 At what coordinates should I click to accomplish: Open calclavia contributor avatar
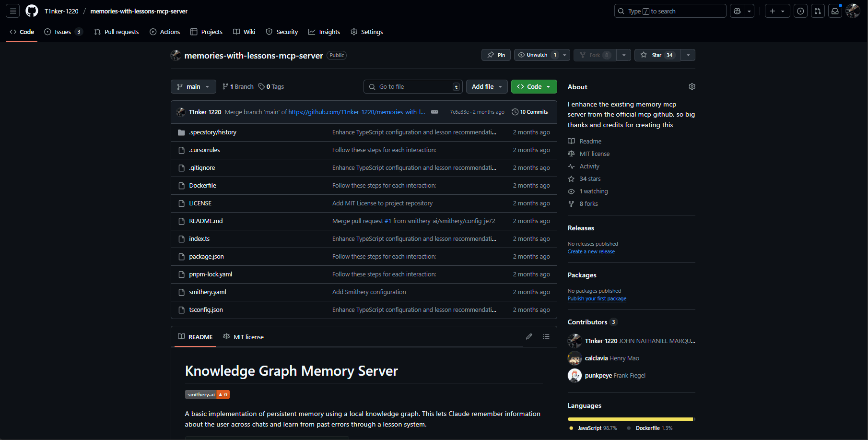(575, 358)
